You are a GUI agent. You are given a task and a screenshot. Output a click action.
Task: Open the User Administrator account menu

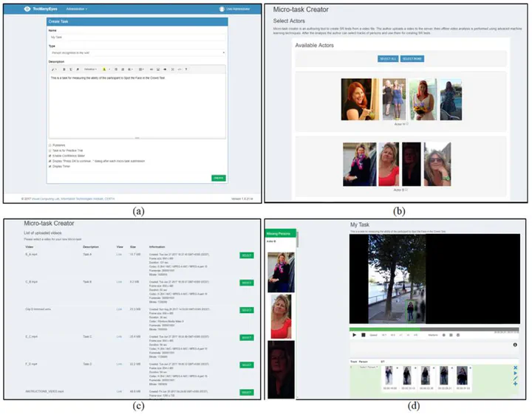(x=236, y=9)
